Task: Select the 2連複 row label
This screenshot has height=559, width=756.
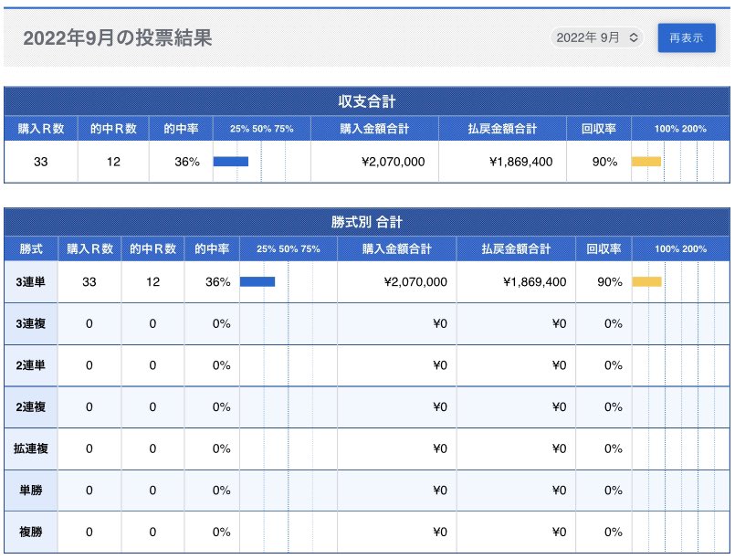Action: point(31,407)
